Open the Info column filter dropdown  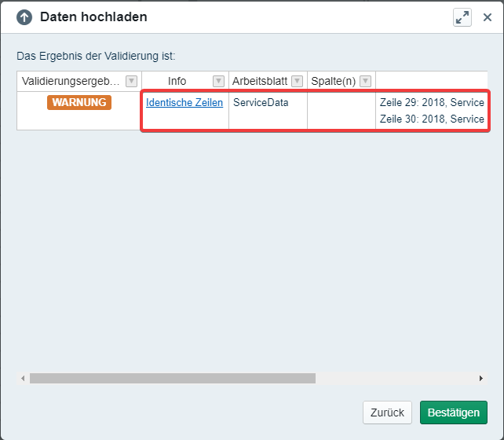point(218,81)
